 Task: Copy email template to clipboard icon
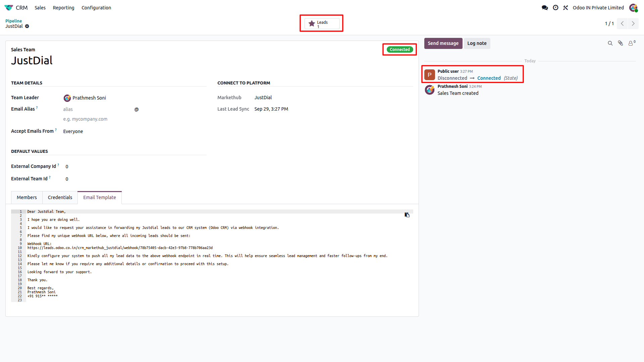point(407,215)
